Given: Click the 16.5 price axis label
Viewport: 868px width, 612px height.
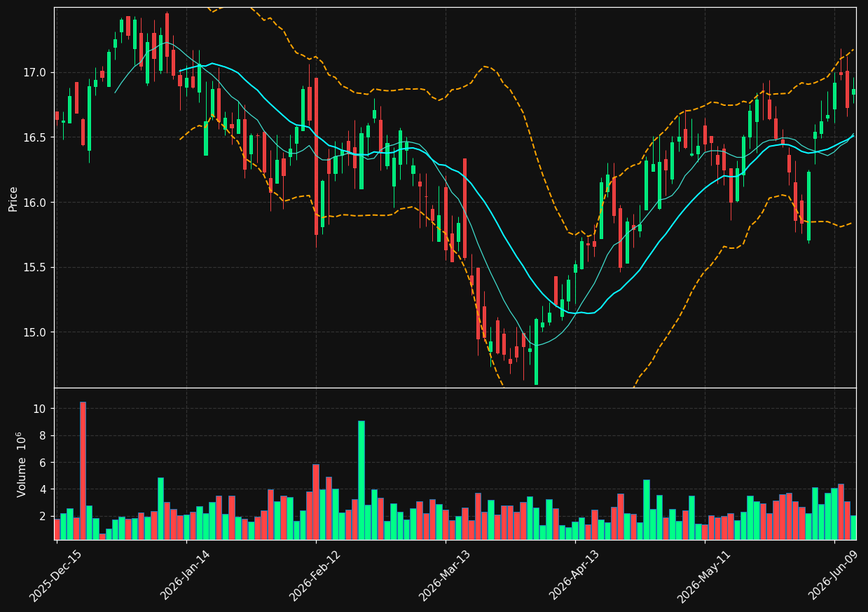Looking at the screenshot, I should click(x=36, y=138).
